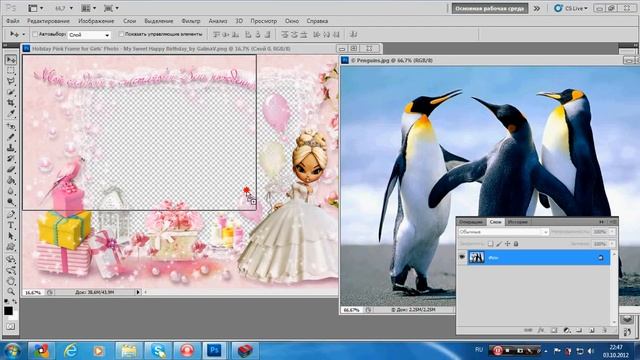Delete layer trash icon in Layers panel
The image size is (640, 360).
pyautogui.click(x=604, y=330)
